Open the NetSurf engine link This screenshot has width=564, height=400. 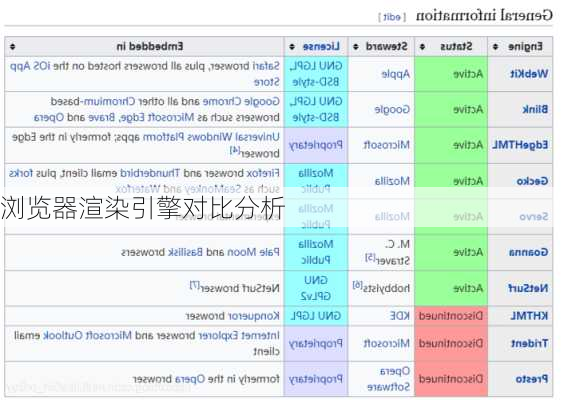528,288
